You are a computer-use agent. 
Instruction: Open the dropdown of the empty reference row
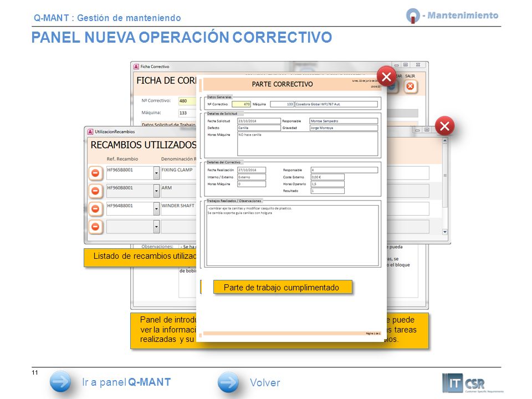[x=156, y=226]
